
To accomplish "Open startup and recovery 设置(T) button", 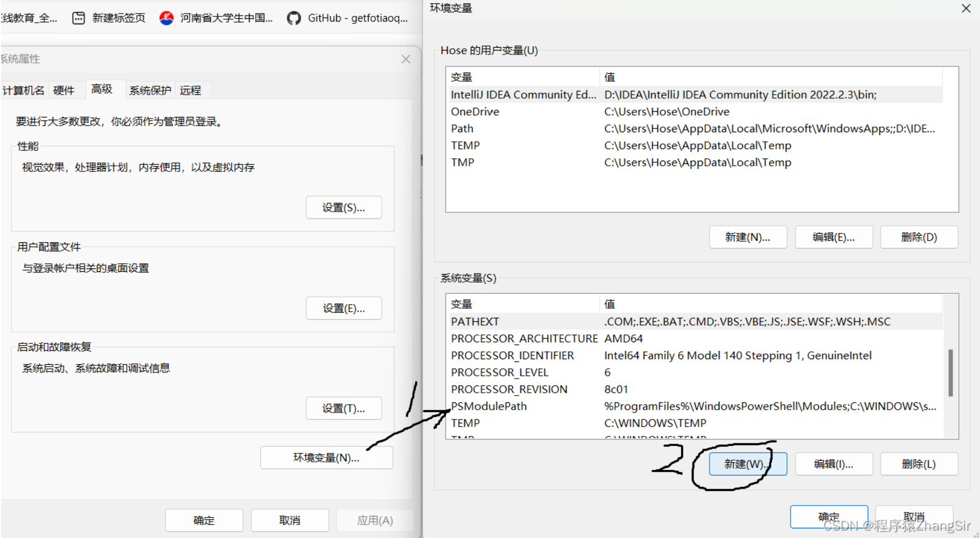I will tap(344, 409).
